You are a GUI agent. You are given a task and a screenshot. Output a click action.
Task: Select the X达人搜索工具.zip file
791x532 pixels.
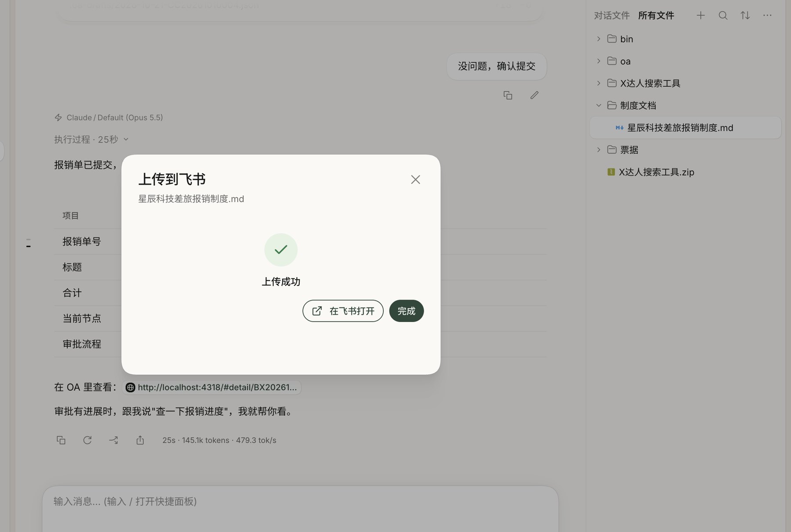[x=657, y=172]
